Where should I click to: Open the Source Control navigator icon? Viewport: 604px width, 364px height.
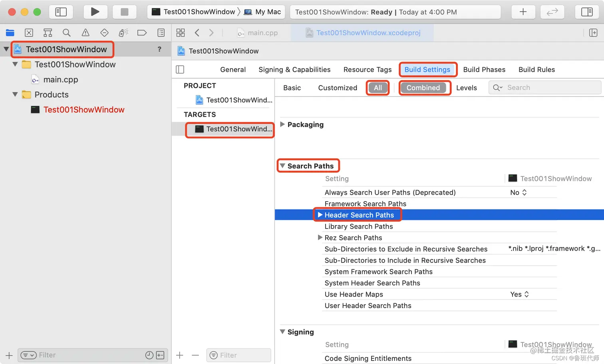click(29, 33)
